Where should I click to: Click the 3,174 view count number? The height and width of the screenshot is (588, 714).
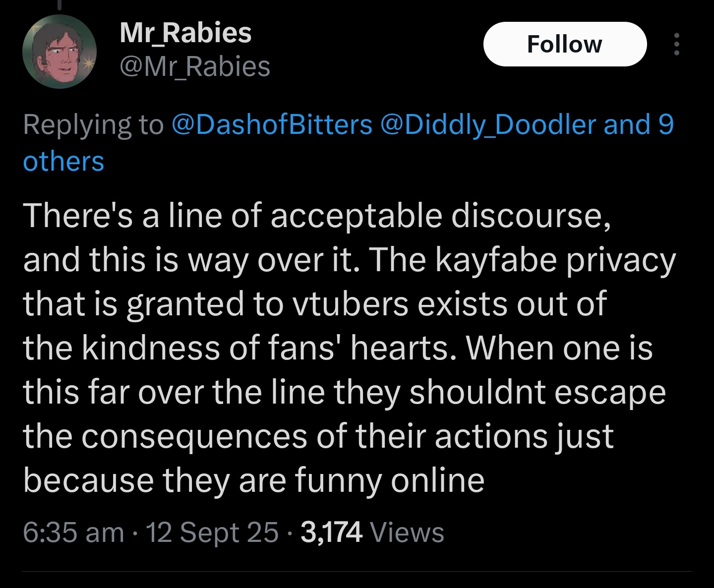coord(331,532)
